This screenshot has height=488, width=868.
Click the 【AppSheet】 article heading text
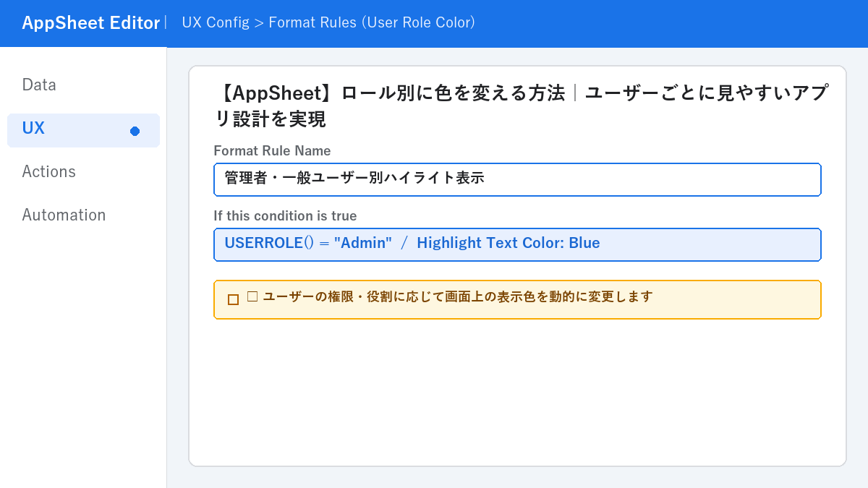tap(522, 106)
